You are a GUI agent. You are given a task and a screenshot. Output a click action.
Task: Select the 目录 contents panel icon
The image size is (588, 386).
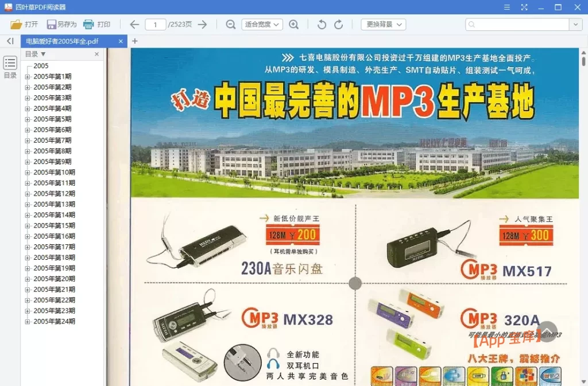9,63
